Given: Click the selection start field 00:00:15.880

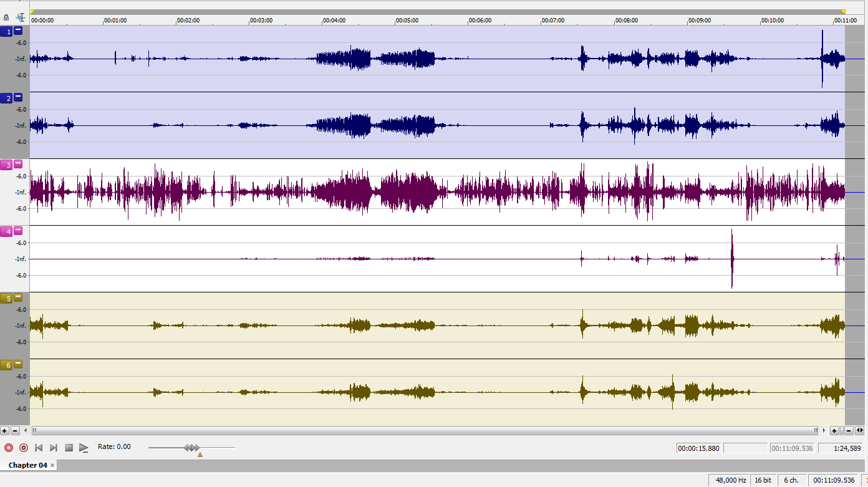Looking at the screenshot, I should (699, 448).
